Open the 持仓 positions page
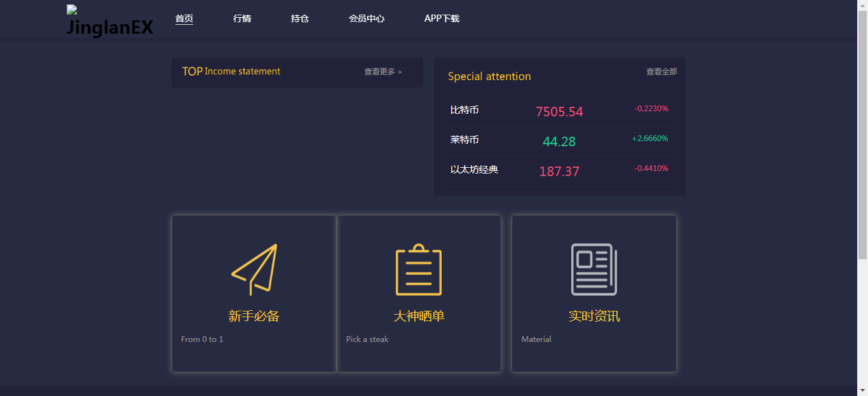 300,18
